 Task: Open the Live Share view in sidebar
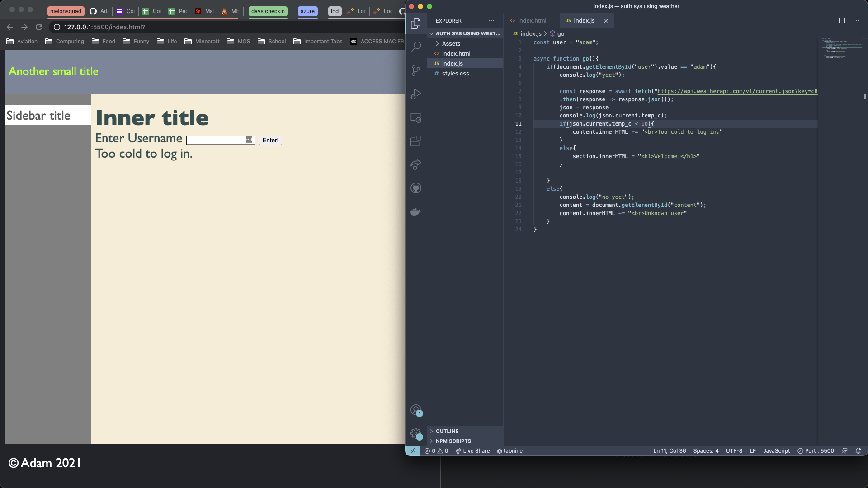coord(415,164)
